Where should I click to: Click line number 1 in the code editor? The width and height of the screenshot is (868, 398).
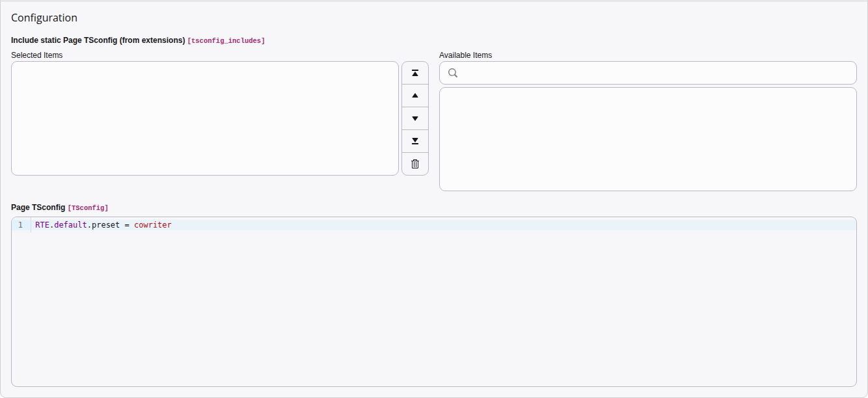[x=20, y=224]
